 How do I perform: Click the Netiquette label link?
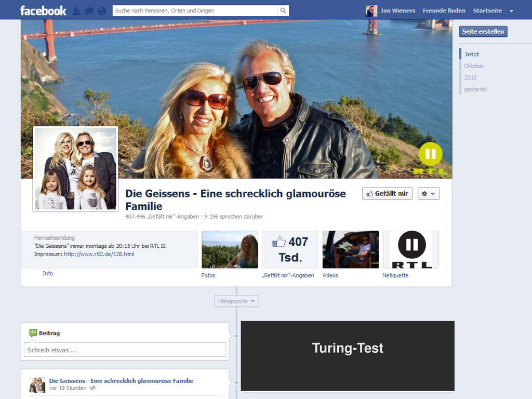(395, 275)
